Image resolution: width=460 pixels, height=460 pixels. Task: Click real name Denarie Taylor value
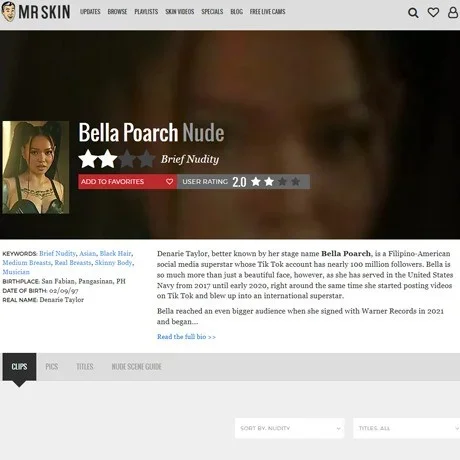[62, 300]
